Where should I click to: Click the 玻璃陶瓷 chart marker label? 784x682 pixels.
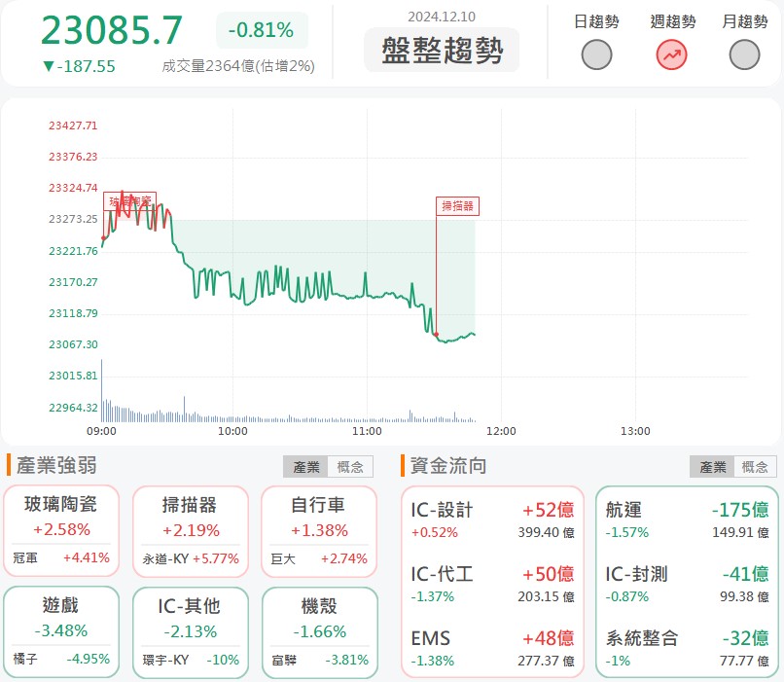pos(130,201)
